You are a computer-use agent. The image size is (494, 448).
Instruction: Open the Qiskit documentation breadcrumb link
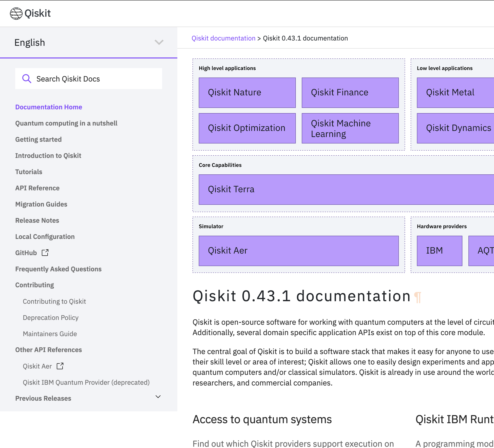pos(223,38)
